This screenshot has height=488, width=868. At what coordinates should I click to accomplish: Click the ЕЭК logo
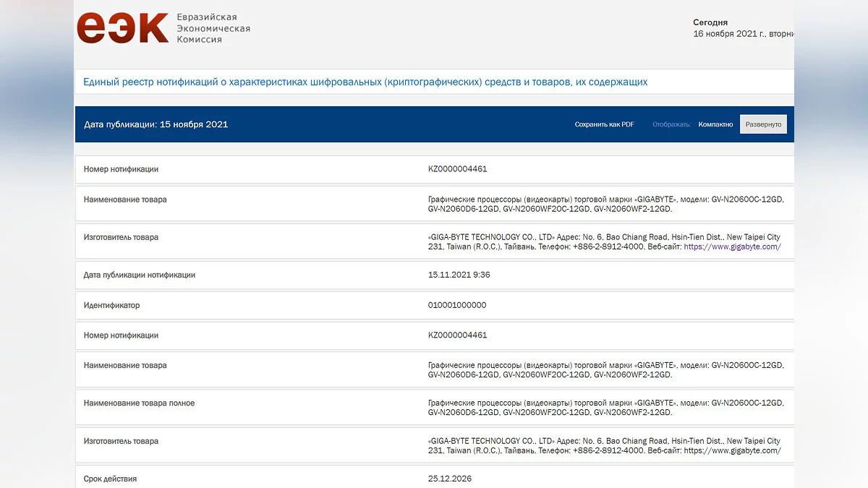122,28
